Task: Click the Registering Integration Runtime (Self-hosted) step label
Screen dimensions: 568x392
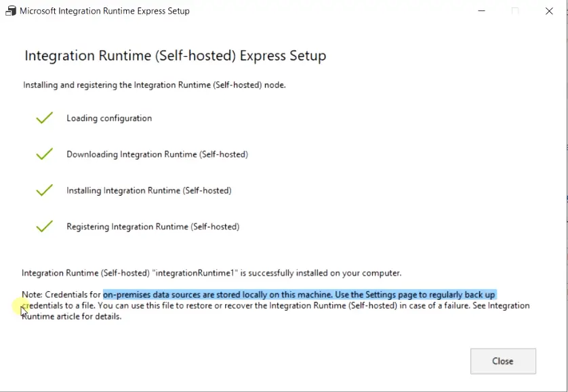Action: click(x=153, y=227)
